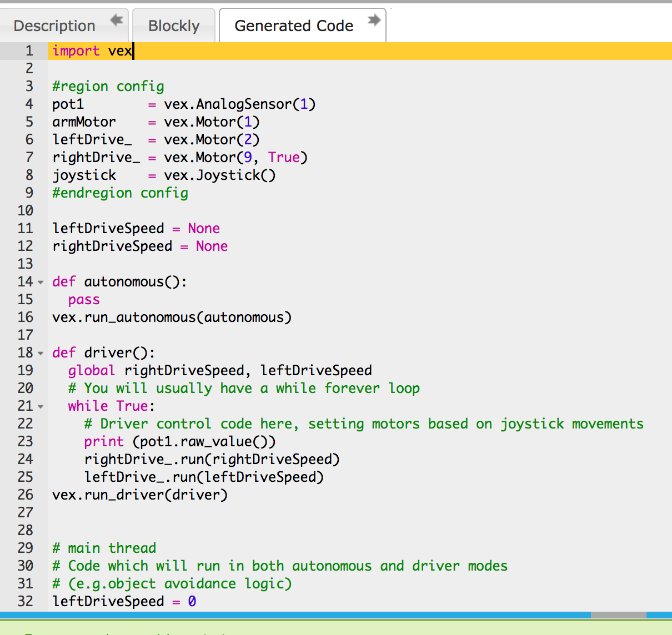Click the '#region config' comment line
Image resolution: width=672 pixels, height=635 pixels.
coord(108,87)
